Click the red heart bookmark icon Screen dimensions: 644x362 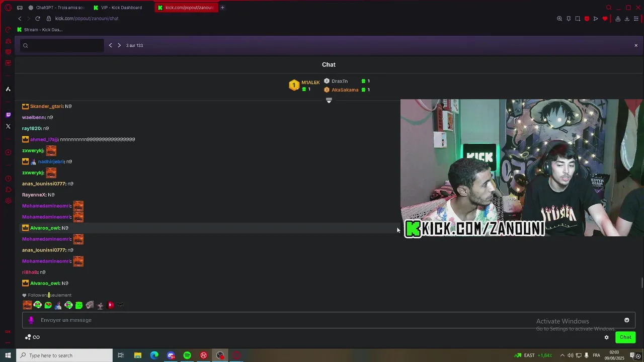(605, 19)
